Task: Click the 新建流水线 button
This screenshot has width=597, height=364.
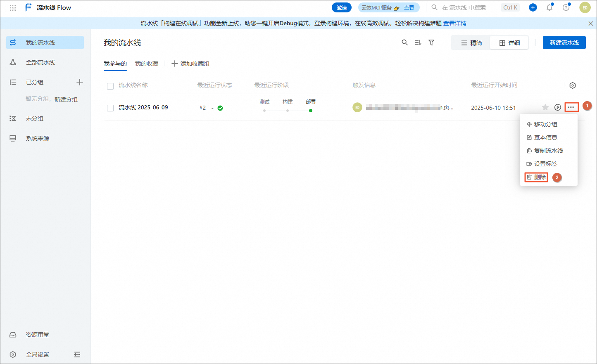Action: [564, 43]
